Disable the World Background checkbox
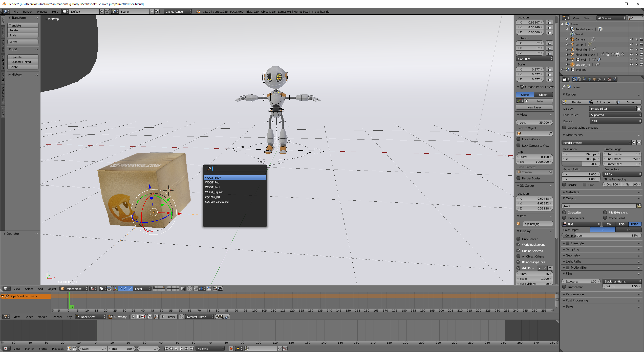644x352 pixels. tap(518, 244)
